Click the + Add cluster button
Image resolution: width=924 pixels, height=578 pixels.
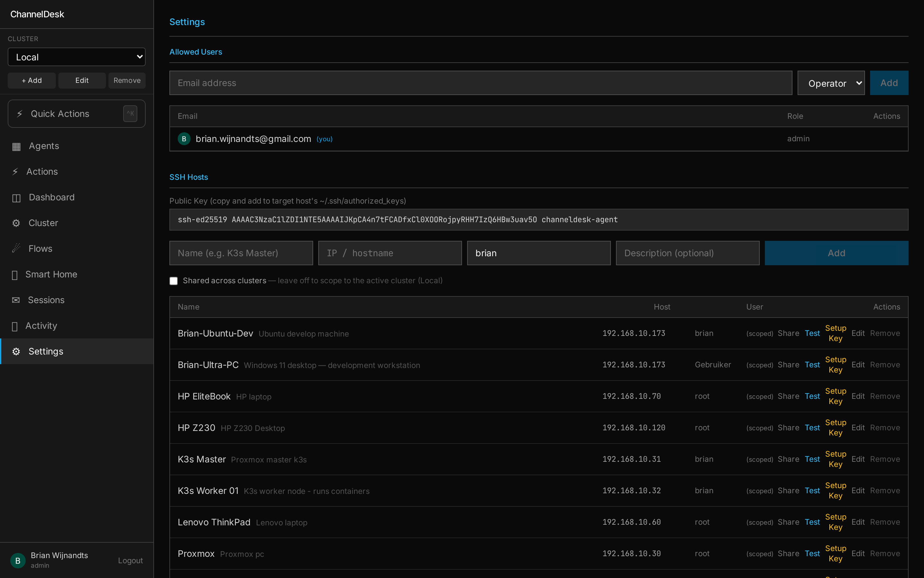(x=32, y=81)
